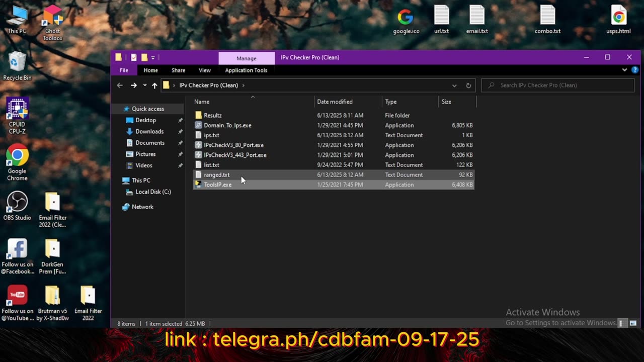
Task: Open Recycle Bin on the desktop
Action: 17,66
